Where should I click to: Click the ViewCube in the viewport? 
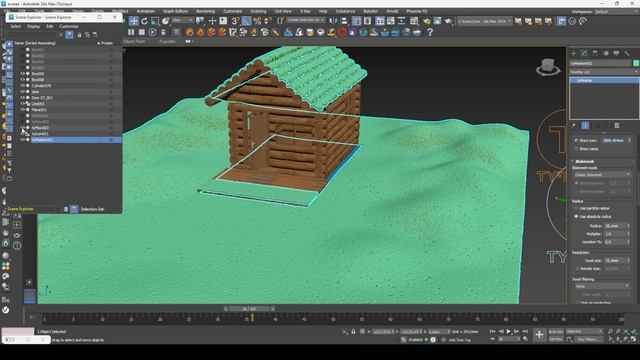pos(547,67)
